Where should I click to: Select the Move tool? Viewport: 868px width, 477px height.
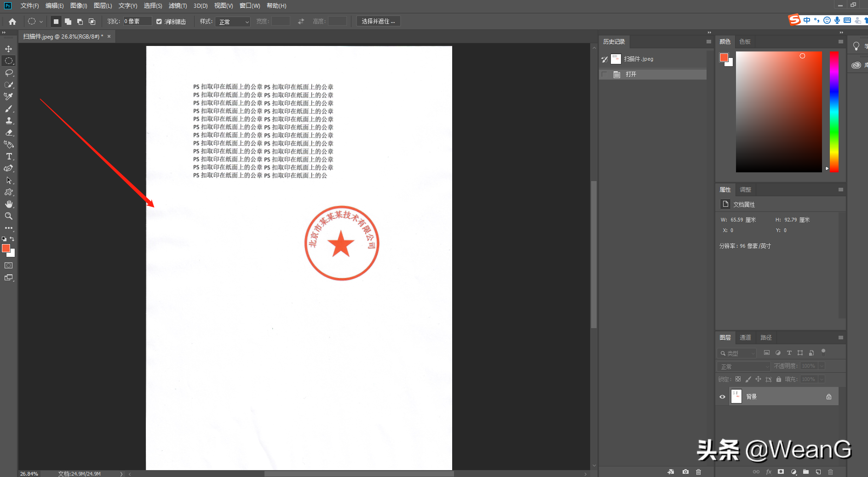9,49
